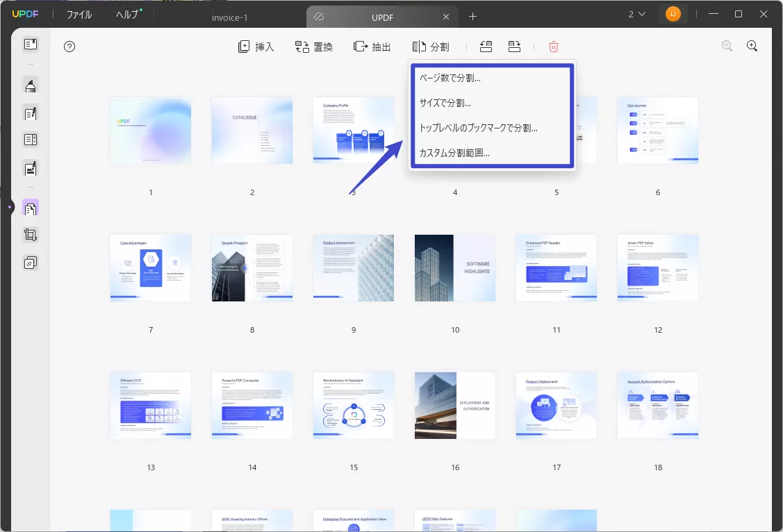Viewport: 783px width, 532px height.
Task: Click the page number 13 label
Action: point(151,467)
